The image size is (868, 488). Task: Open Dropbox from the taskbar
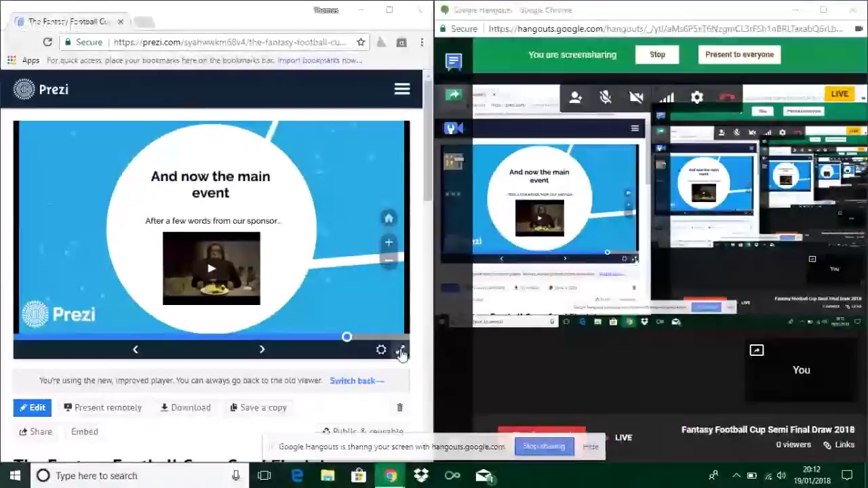(x=421, y=476)
